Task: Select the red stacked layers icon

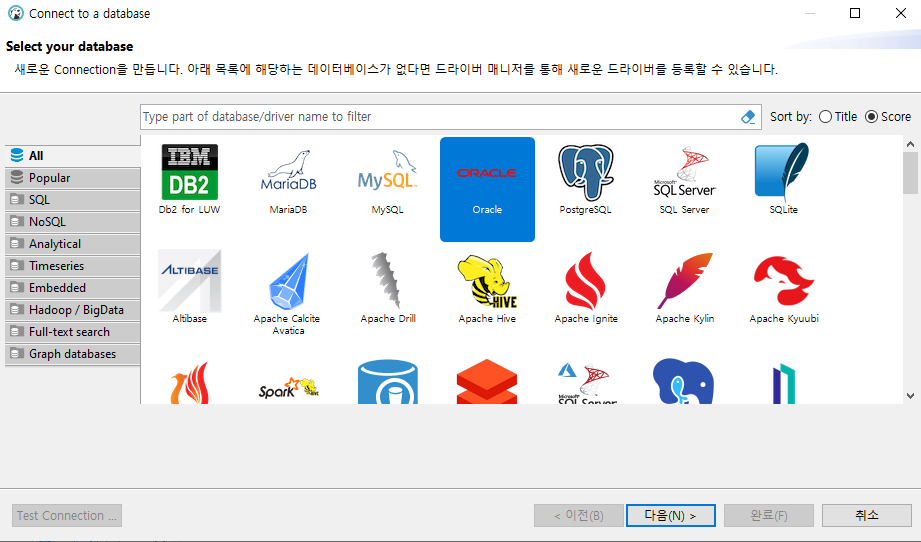Action: (487, 381)
